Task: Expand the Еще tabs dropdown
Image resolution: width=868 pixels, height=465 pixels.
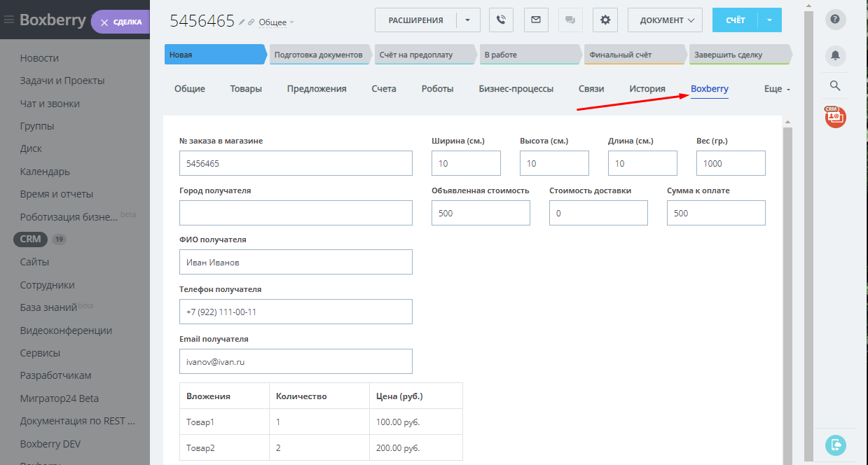Action: pyautogui.click(x=777, y=90)
